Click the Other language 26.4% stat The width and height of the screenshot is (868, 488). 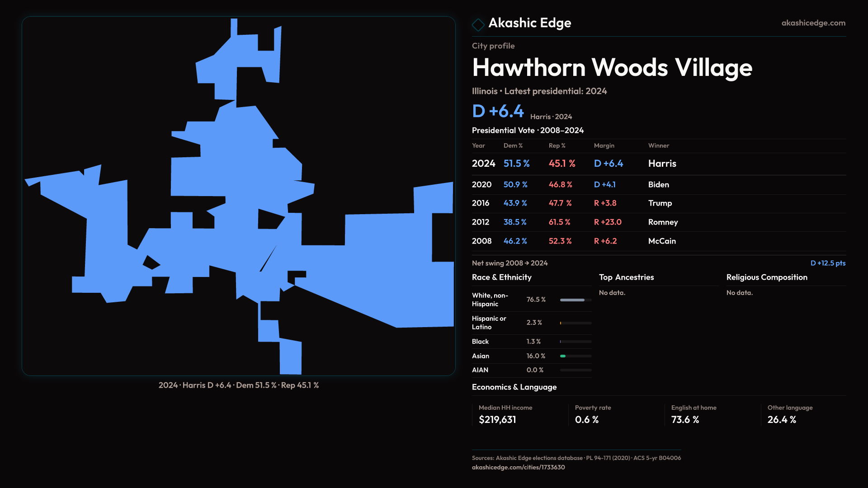[x=781, y=420]
